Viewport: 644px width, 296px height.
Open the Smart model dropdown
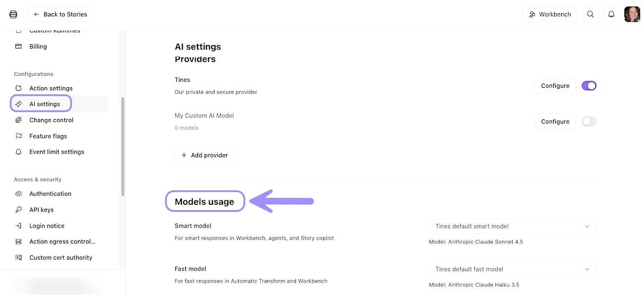click(512, 226)
